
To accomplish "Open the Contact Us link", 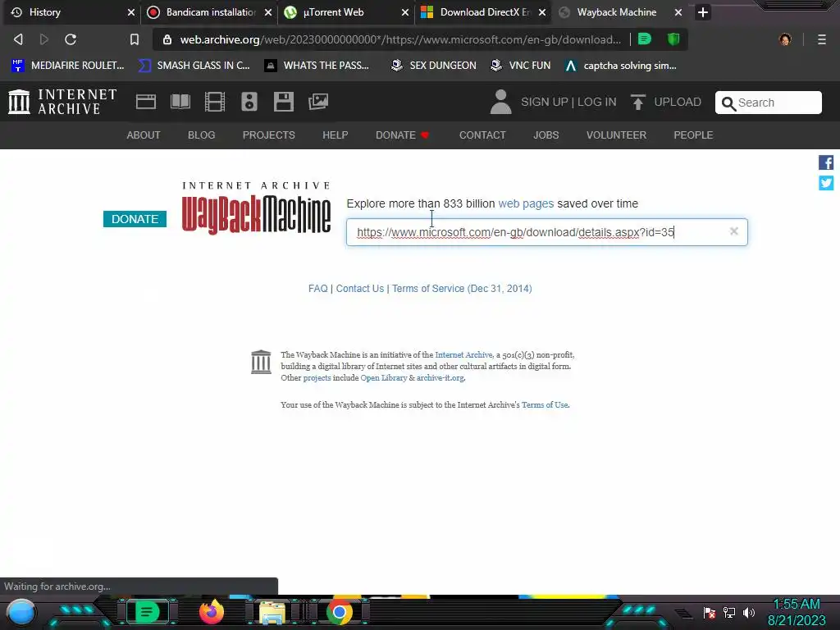I will coord(359,288).
